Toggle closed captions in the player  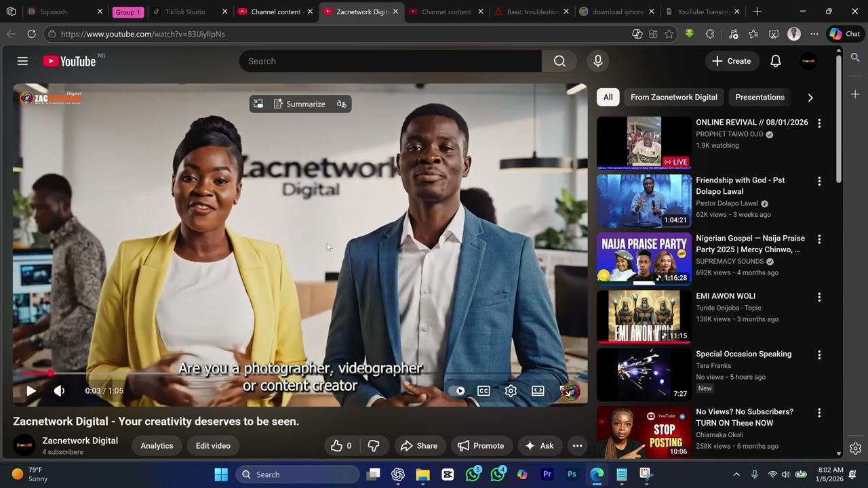(x=484, y=391)
